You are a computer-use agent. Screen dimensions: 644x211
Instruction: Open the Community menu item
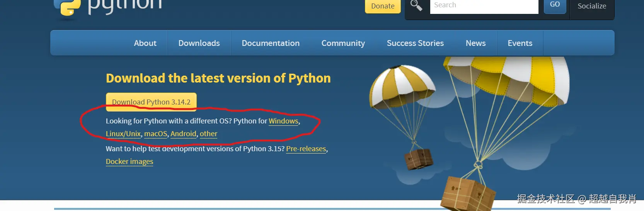343,43
